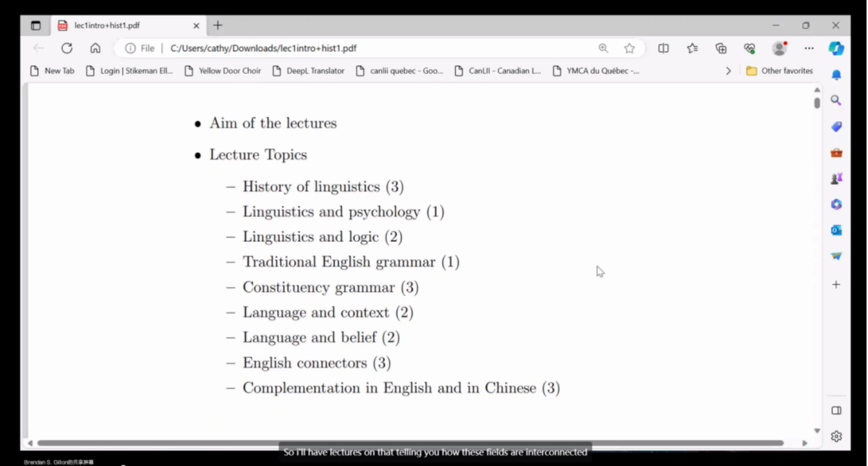This screenshot has height=466, width=868.
Task: Add page to favorites star icon
Action: (629, 48)
